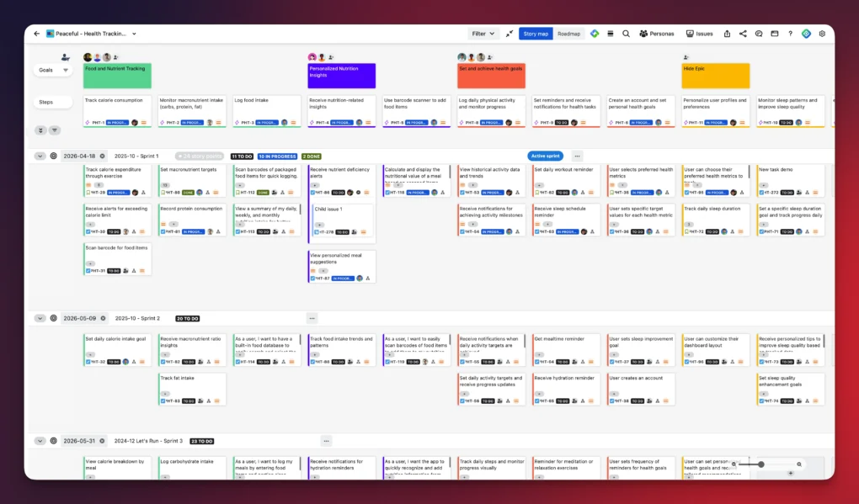Open settings gear icon
859x504 pixels.
[x=822, y=34]
